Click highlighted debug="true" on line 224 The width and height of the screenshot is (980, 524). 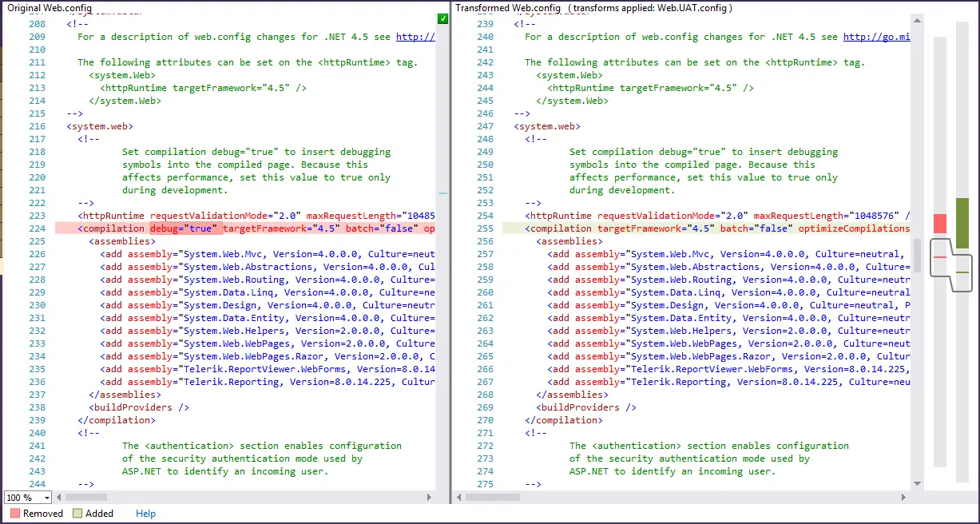click(184, 228)
